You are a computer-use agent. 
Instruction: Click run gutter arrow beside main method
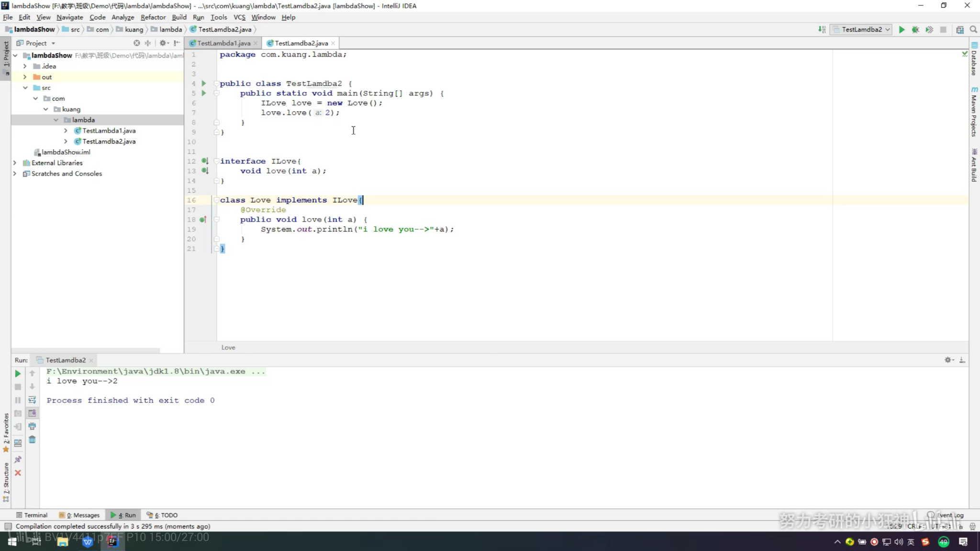[204, 93]
